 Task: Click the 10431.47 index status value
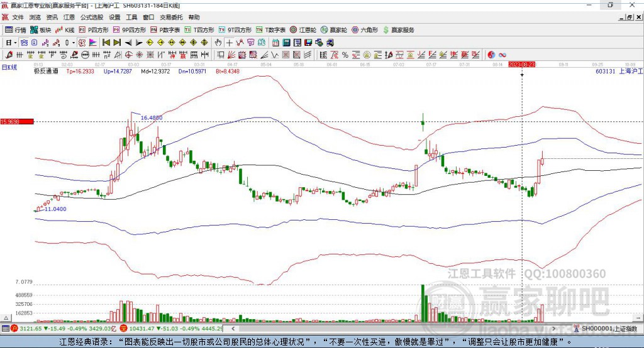(143, 329)
